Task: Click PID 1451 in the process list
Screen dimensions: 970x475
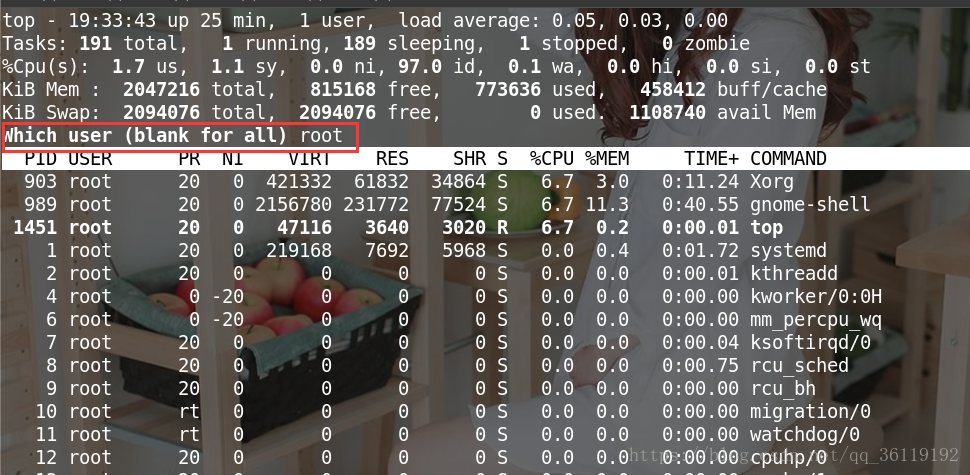Action: [35, 228]
